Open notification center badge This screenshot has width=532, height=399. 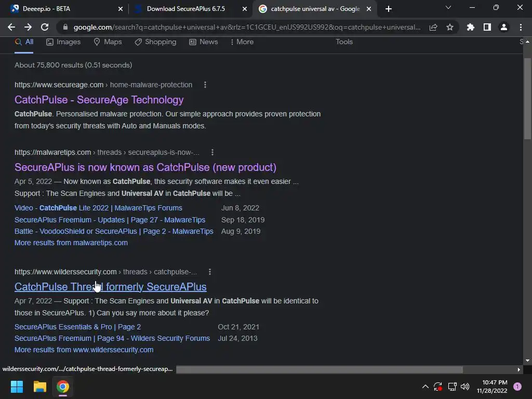(x=517, y=387)
